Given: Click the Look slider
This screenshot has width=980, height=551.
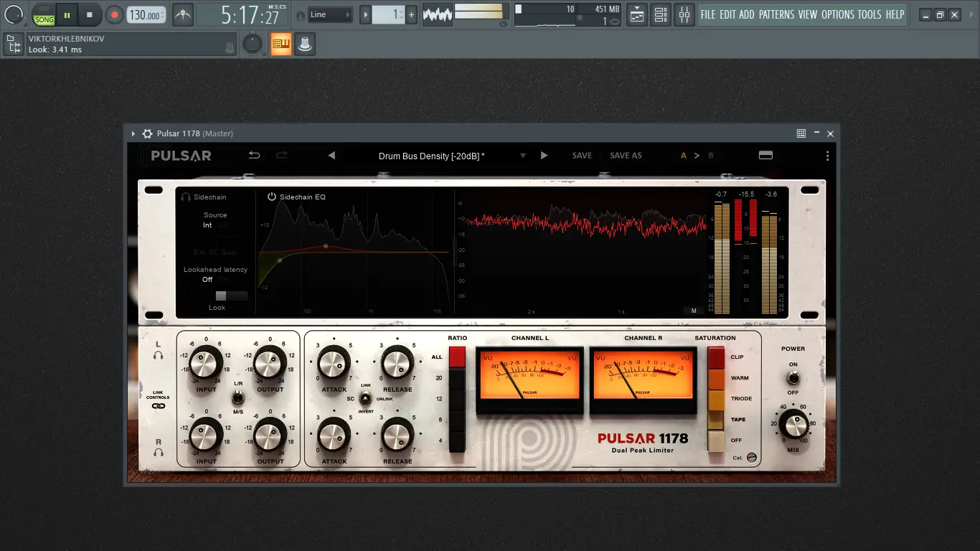Looking at the screenshot, I should pyautogui.click(x=231, y=296).
